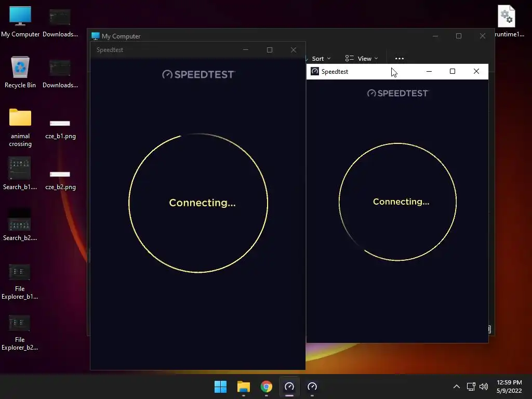The image size is (532, 399).
Task: Switch to the active Speedtest taskbar icon
Action: click(x=289, y=387)
